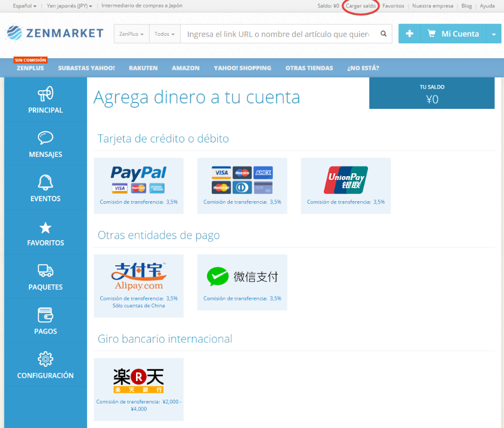The height and width of the screenshot is (428, 504).
Task: Click Favoritos link in top bar
Action: pos(393,6)
